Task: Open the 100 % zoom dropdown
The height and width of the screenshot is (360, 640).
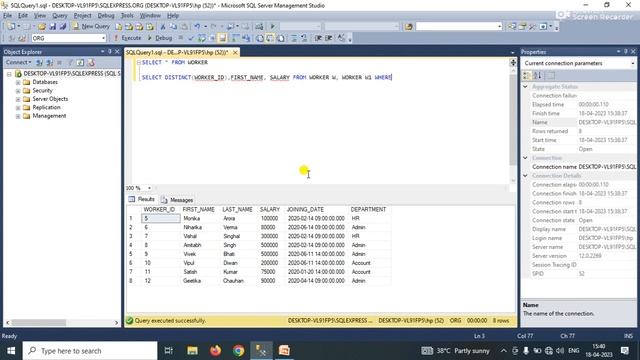Action: (x=149, y=188)
